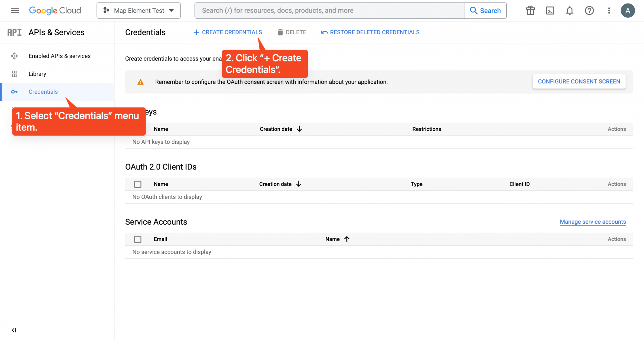This screenshot has width=644, height=341.
Task: Open the Library menu item
Action: coord(37,74)
